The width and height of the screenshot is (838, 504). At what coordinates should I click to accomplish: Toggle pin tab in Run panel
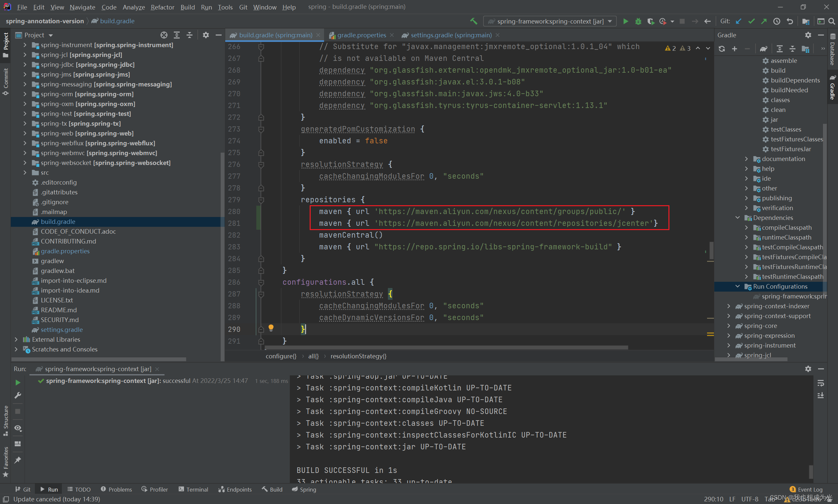18,460
